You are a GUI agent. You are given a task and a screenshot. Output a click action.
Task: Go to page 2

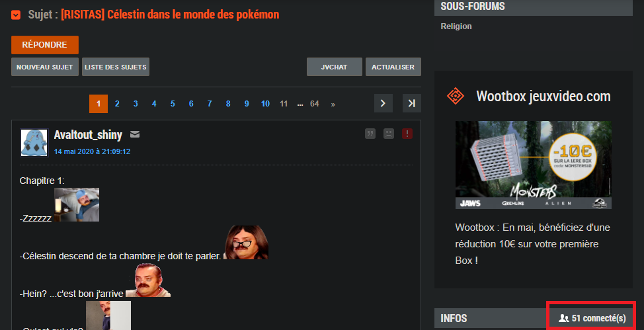pyautogui.click(x=117, y=104)
